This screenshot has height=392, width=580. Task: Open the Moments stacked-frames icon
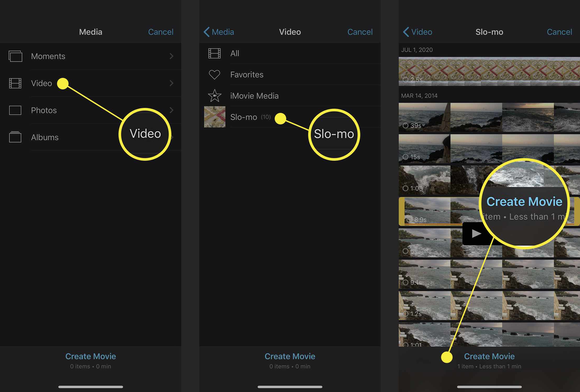[x=15, y=56]
